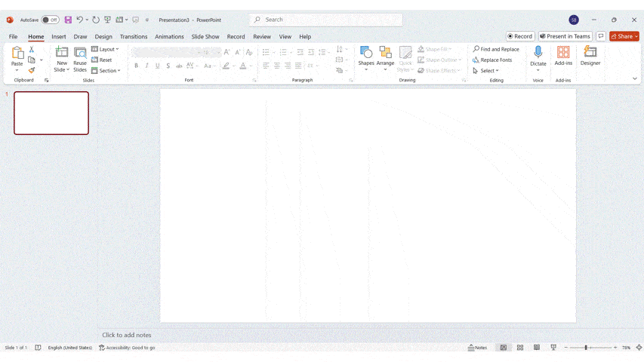Viewport: 644px width, 362px height.
Task: Toggle Bold formatting
Action: click(137, 66)
